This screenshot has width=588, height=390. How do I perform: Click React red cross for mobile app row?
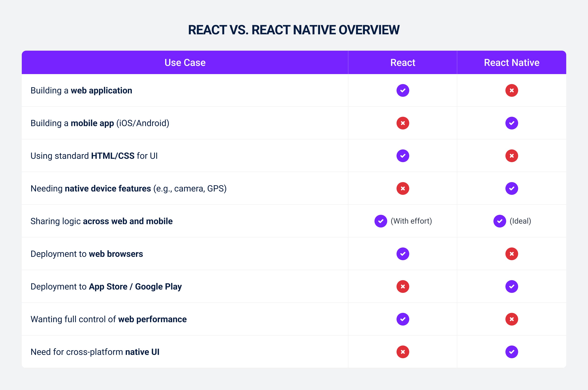[403, 123]
